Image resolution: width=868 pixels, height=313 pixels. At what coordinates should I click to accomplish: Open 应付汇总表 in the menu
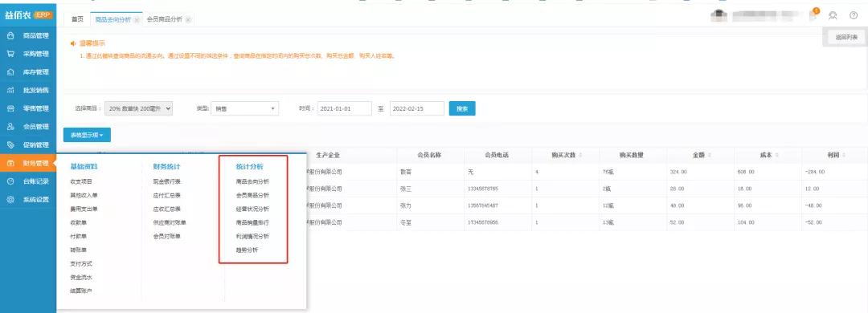point(167,195)
